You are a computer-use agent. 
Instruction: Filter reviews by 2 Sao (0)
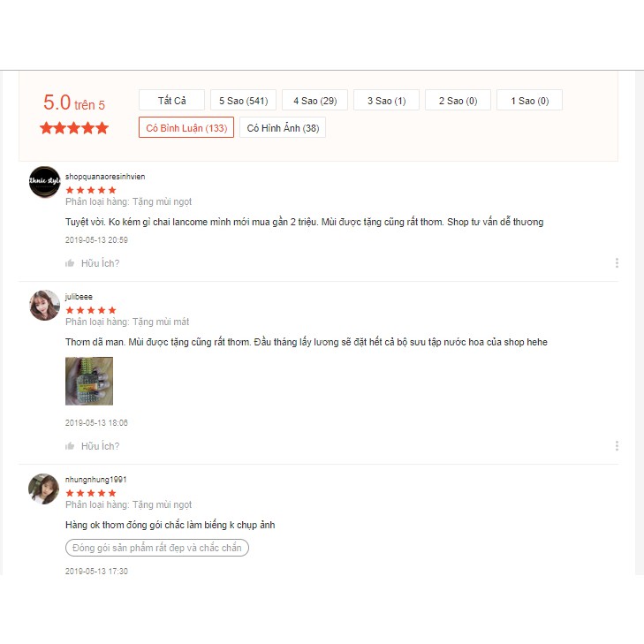(x=458, y=100)
